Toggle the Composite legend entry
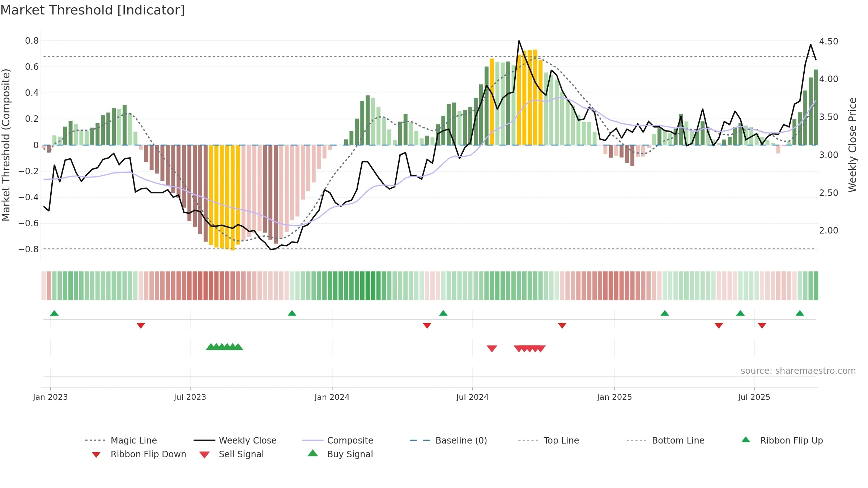Viewport: 868px width, 488px height. 338,440
